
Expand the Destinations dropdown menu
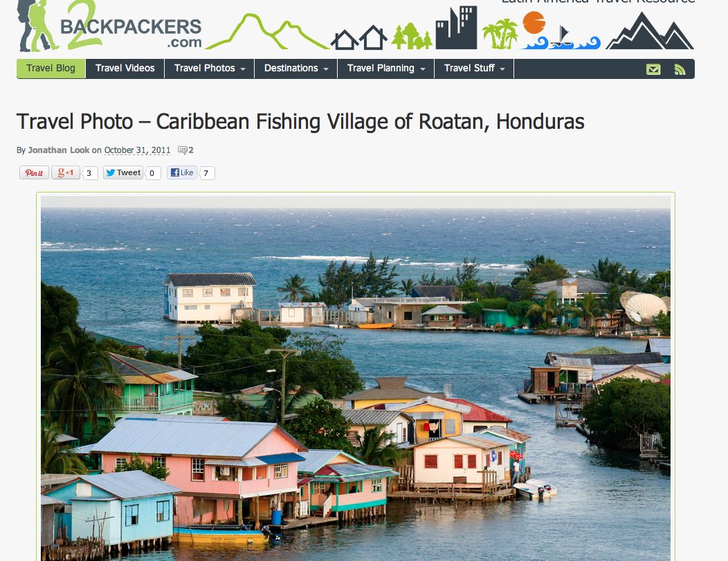296,69
